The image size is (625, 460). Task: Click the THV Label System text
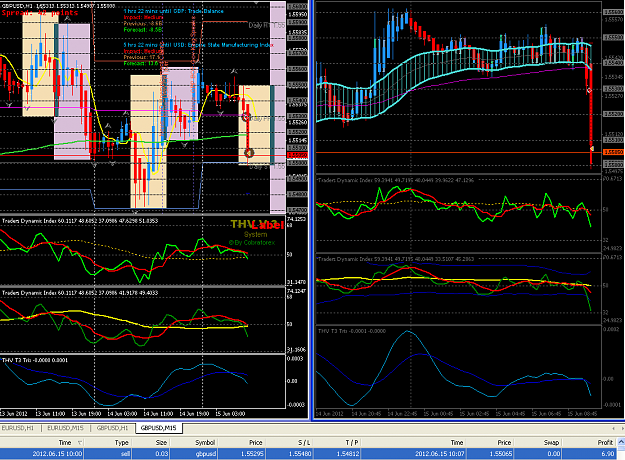[257, 229]
